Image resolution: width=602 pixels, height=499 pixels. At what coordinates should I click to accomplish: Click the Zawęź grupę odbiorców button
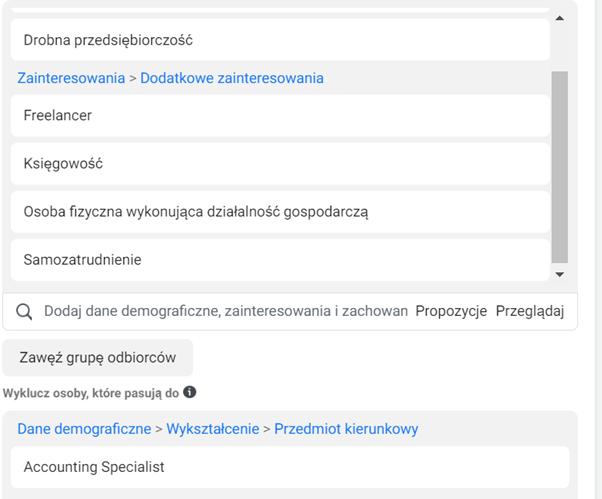point(98,358)
